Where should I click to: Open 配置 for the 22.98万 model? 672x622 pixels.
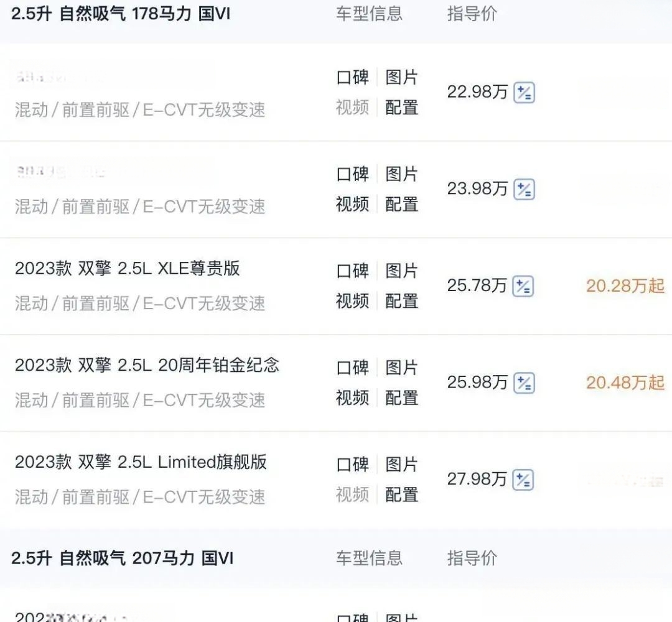click(x=401, y=108)
